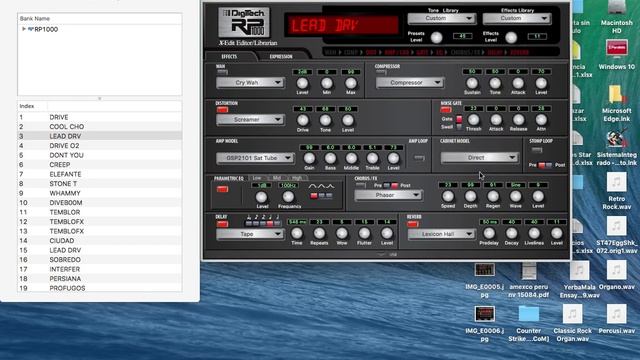Select the Mid band EQ tab
This screenshot has height=360, width=640.
click(277, 178)
